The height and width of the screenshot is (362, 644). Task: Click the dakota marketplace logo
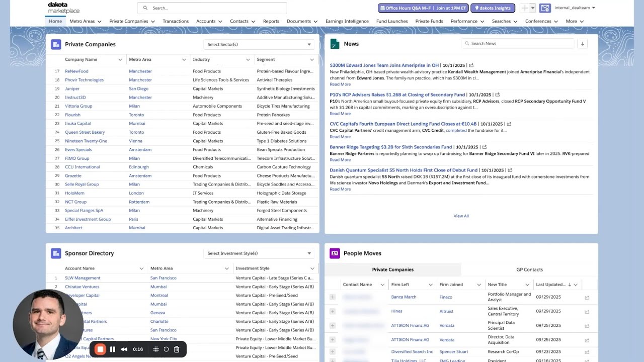(x=63, y=8)
